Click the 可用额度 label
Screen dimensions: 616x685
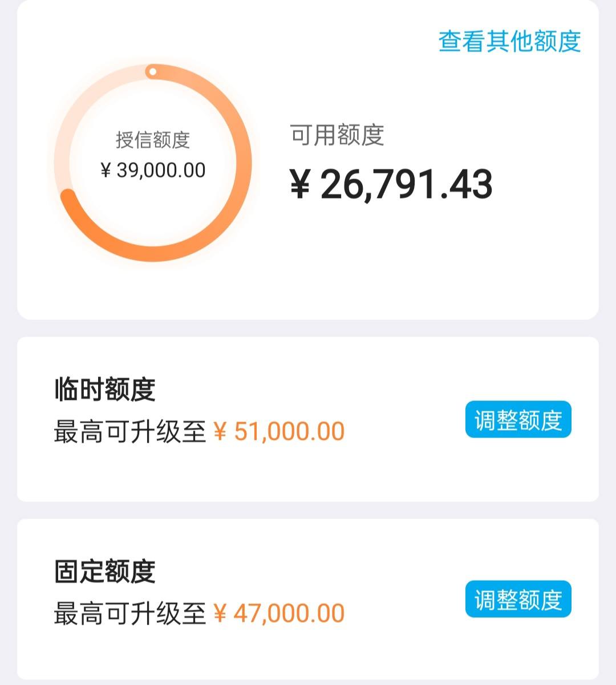point(338,135)
